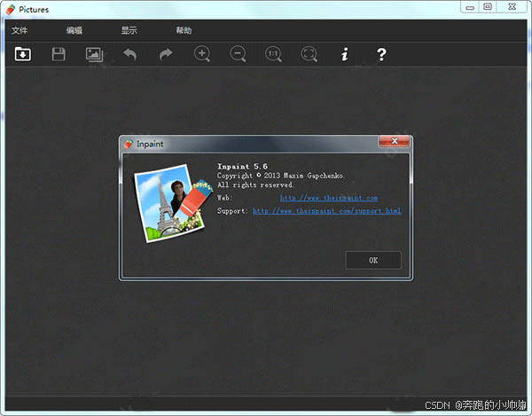Open the 帮助 menu
The image size is (532, 416).
184,30
